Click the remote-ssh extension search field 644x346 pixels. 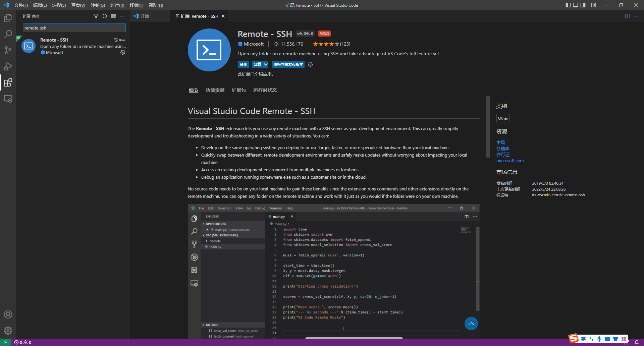point(74,28)
